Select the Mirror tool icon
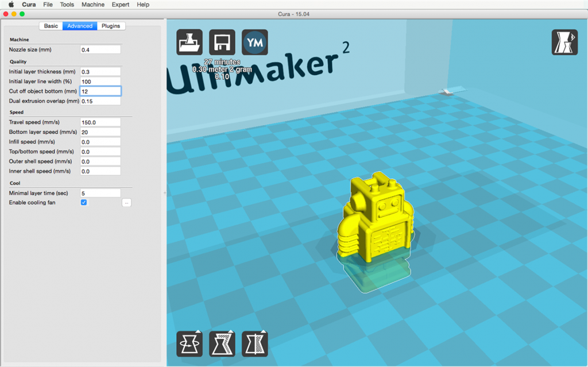588x367 pixels. click(255, 343)
